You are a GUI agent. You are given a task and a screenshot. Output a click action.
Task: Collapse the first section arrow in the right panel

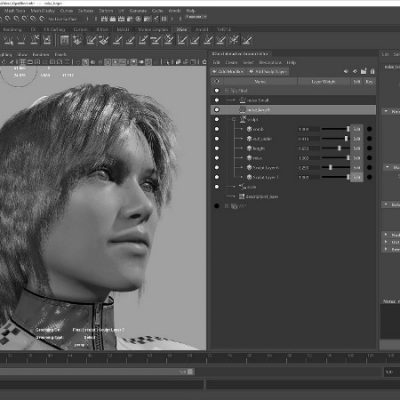point(387,111)
